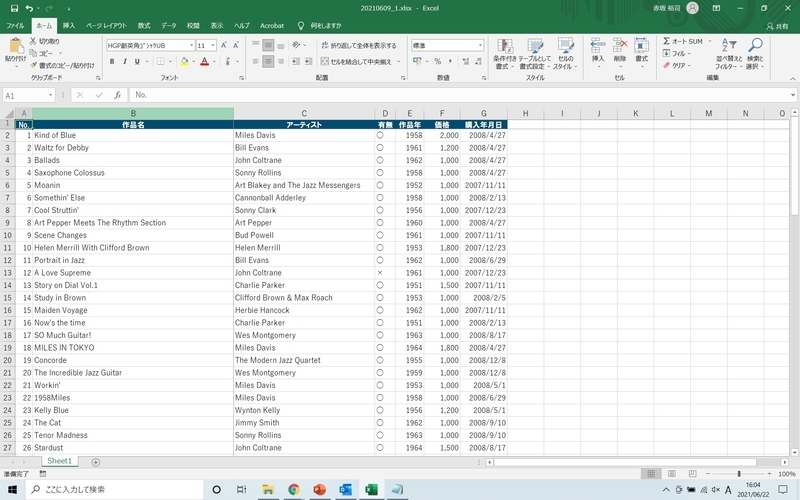Viewport: 800px width, 500px height.
Task: Click the Copy (コピー) icon
Action: tap(33, 53)
